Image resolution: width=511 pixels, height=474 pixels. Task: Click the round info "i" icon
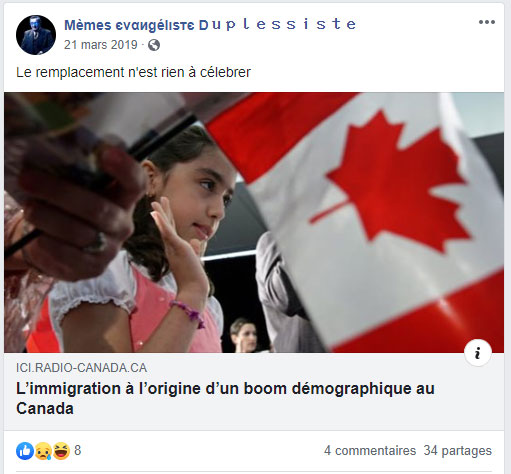click(478, 353)
